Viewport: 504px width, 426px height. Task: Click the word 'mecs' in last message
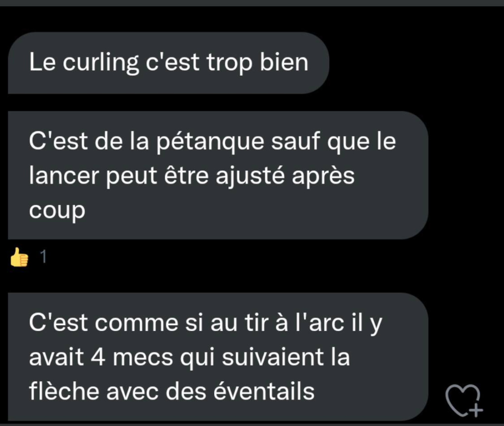[143, 358]
